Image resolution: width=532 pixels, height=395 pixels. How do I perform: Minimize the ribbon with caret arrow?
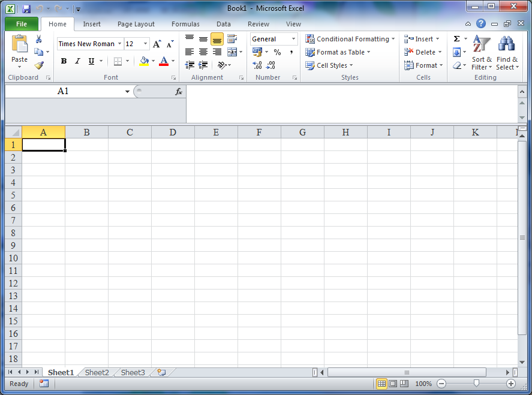click(x=468, y=24)
